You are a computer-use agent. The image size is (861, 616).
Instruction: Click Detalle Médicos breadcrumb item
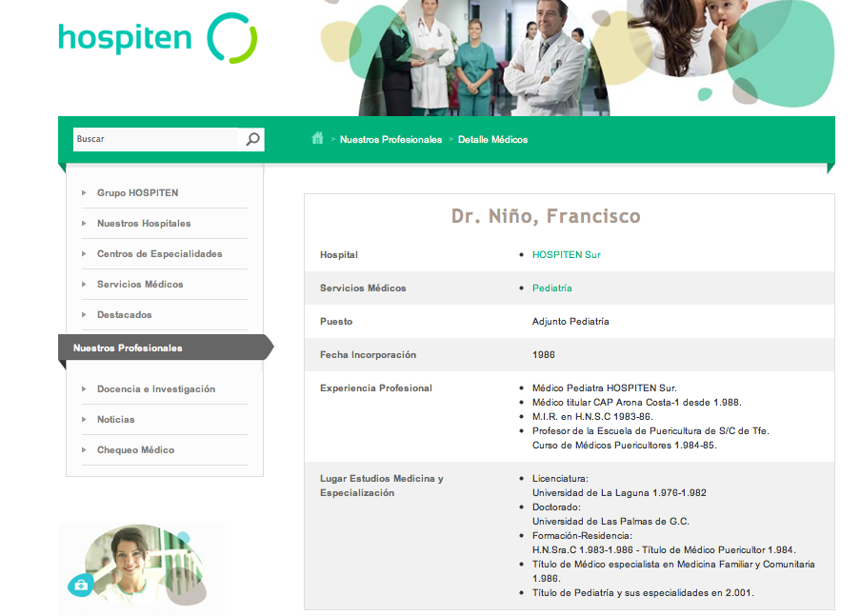492,140
